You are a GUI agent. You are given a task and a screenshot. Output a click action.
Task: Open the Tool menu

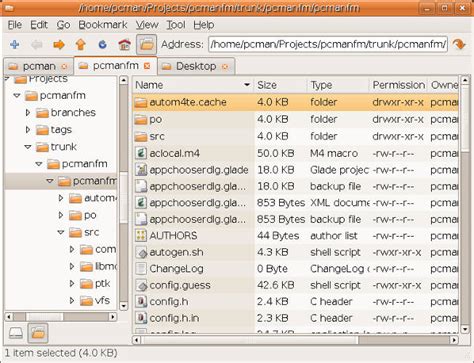pyautogui.click(x=176, y=25)
